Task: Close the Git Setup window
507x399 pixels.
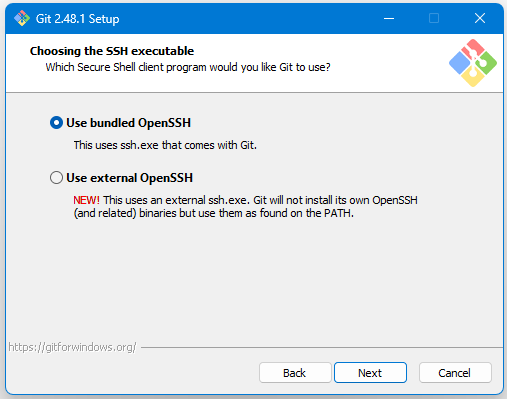Action: pos(480,18)
